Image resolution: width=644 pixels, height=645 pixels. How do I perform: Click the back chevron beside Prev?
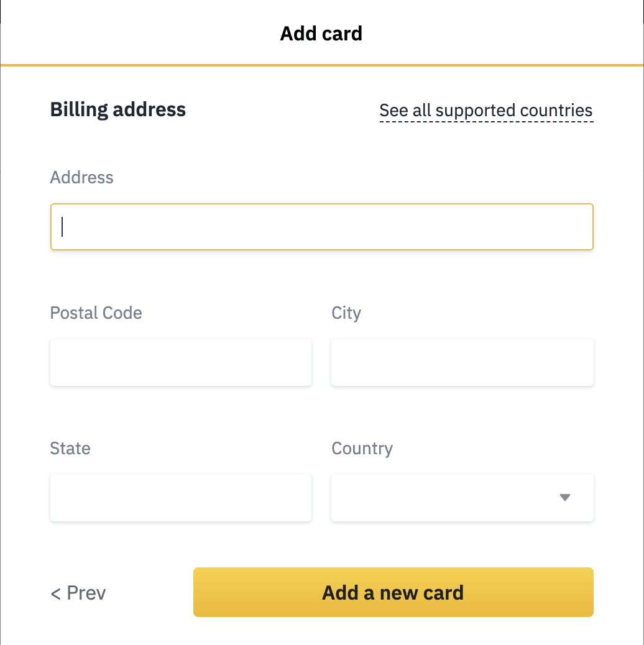coord(55,594)
